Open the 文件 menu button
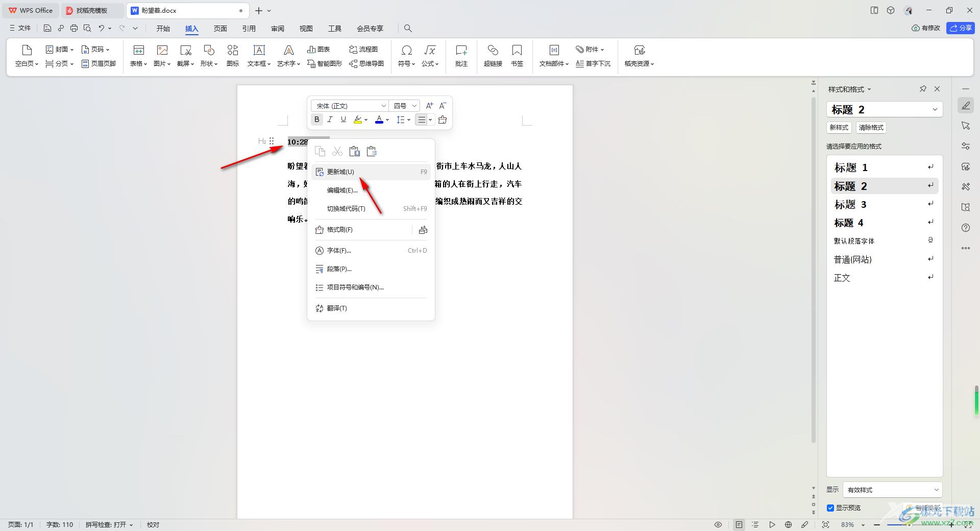 pos(20,28)
